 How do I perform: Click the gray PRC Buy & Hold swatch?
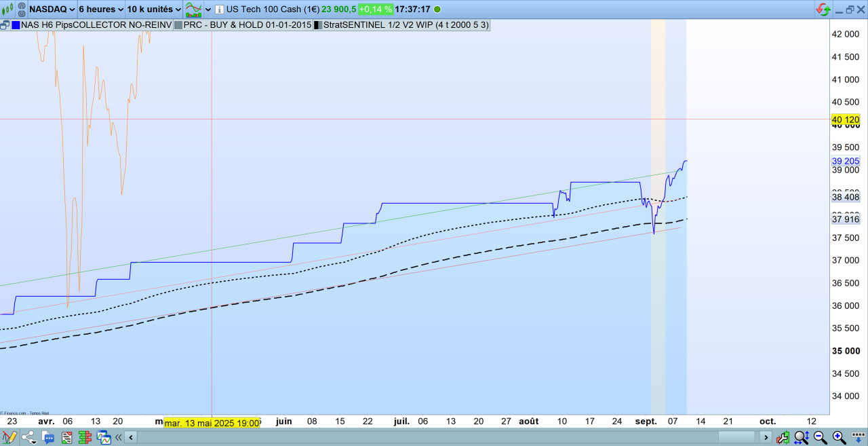pos(178,25)
